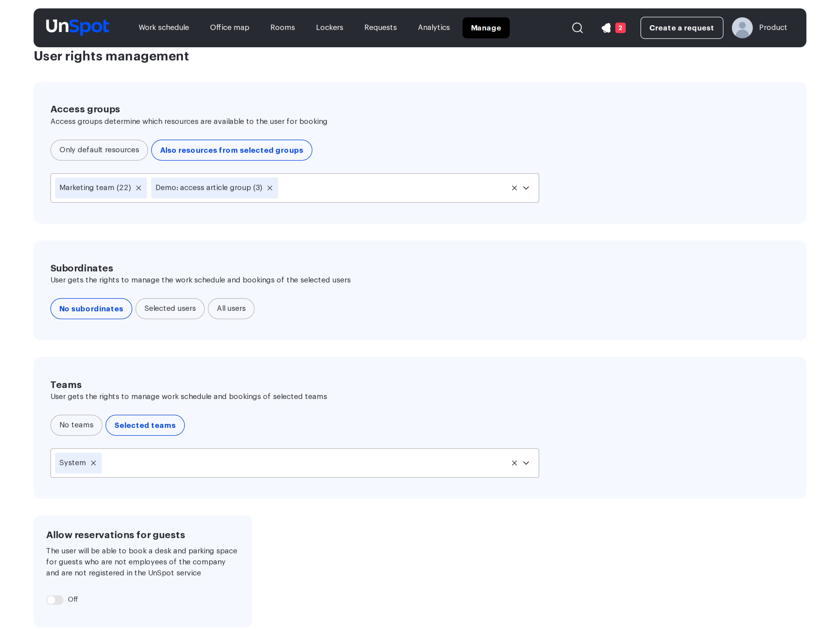This screenshot has height=630, width=840.
Task: Go to Rooms section
Action: point(283,27)
